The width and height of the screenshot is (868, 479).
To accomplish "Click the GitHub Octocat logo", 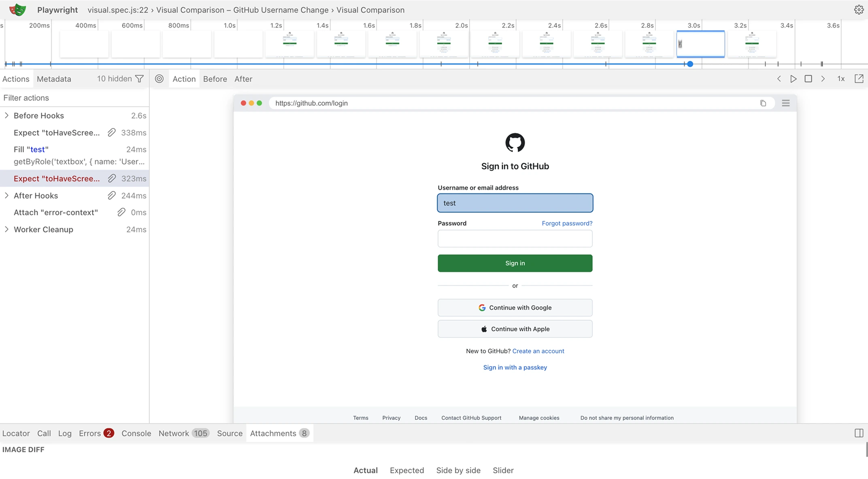I will pyautogui.click(x=515, y=143).
